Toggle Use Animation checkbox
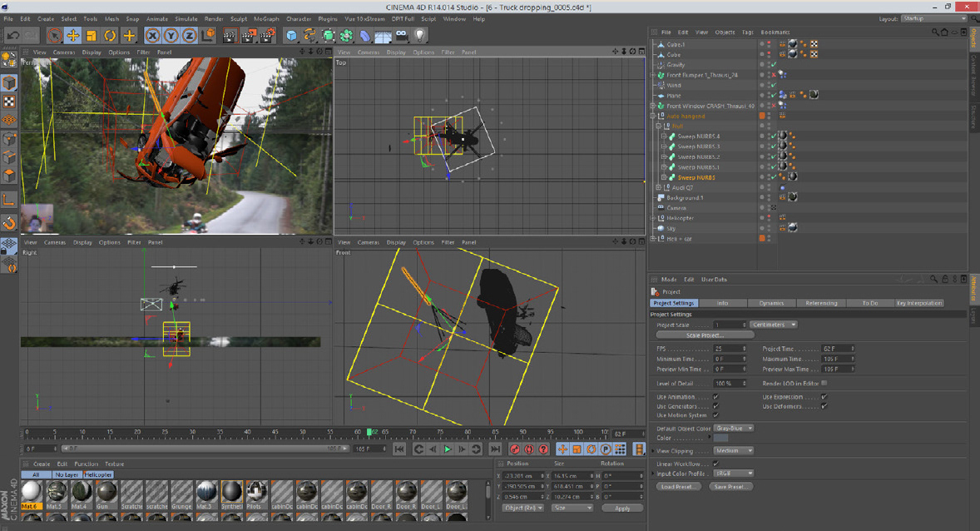This screenshot has width=980, height=531. (715, 396)
